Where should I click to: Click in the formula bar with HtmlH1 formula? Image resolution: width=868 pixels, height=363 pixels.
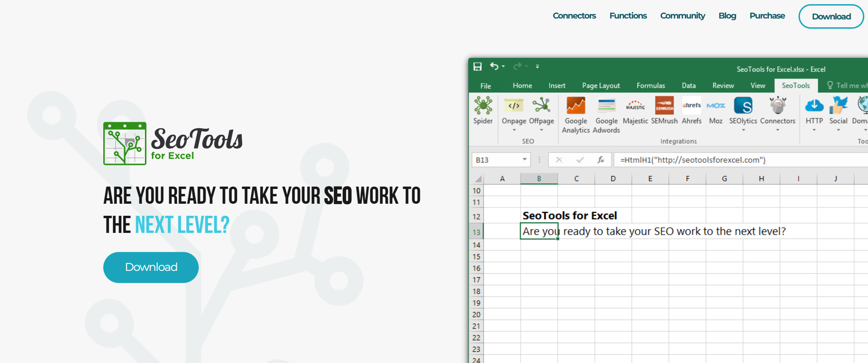point(741,160)
